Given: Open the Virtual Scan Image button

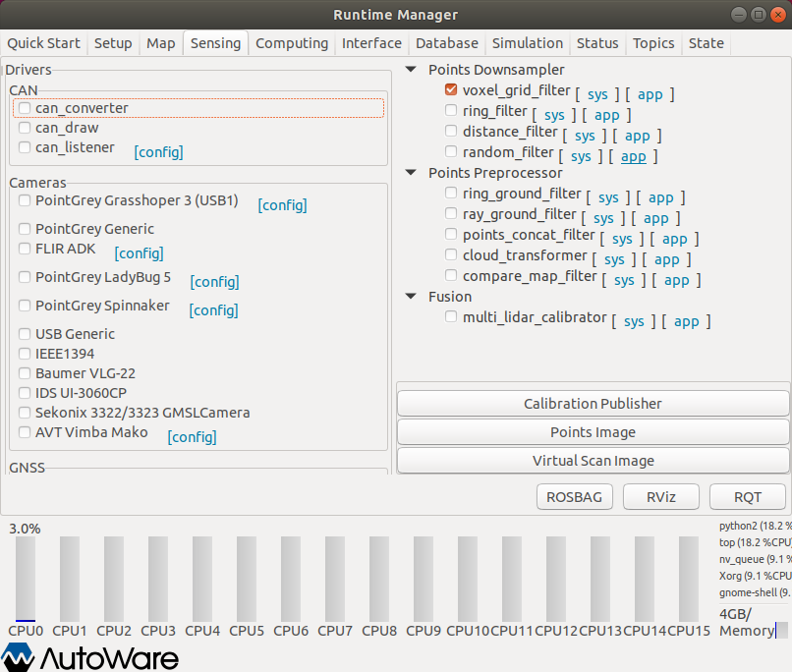Looking at the screenshot, I should (593, 461).
